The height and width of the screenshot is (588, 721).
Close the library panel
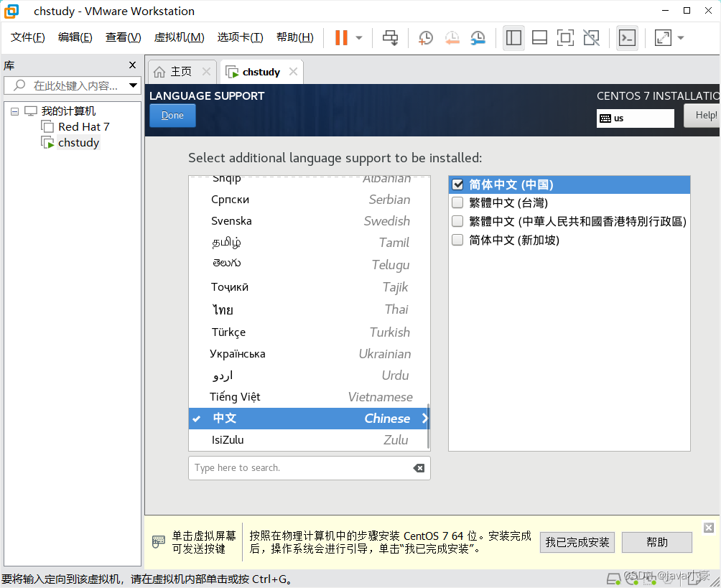click(x=132, y=65)
